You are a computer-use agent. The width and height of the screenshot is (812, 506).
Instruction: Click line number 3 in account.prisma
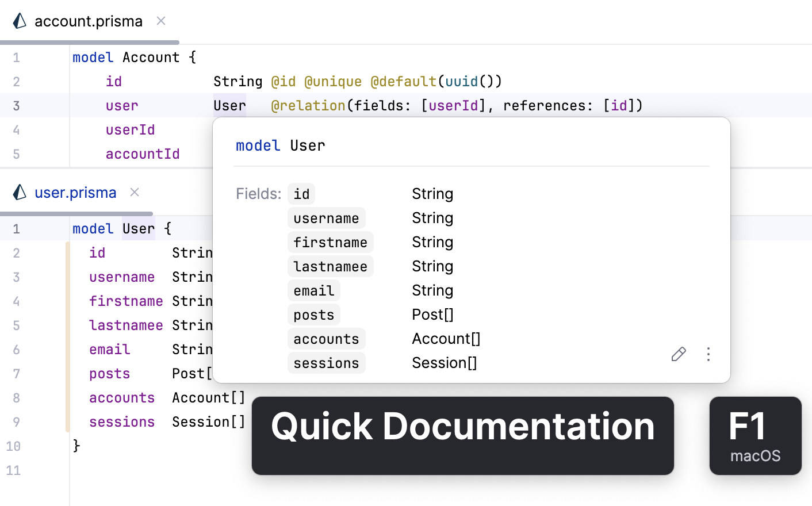(x=16, y=105)
